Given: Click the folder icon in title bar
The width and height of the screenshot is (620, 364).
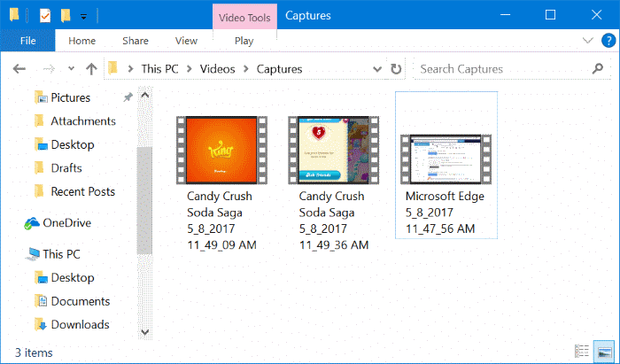Looking at the screenshot, I should 14,15.
